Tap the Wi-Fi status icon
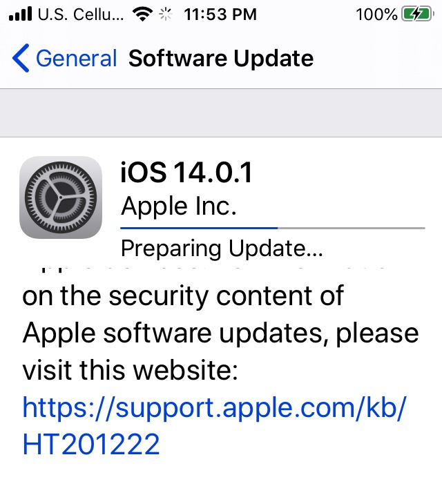Viewport: 442px width, 504px height. pos(142,14)
